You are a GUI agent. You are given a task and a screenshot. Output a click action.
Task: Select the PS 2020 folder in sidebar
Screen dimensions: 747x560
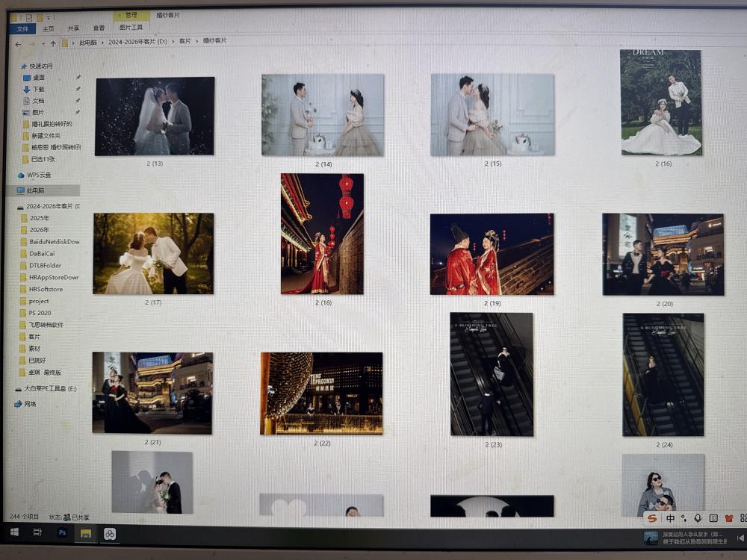(x=39, y=313)
